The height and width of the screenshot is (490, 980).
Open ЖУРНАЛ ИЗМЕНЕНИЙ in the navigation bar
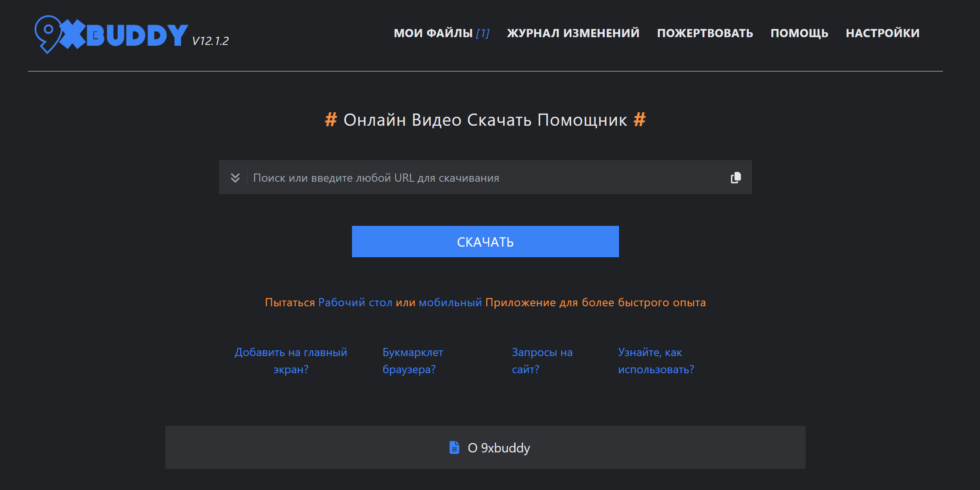(572, 33)
